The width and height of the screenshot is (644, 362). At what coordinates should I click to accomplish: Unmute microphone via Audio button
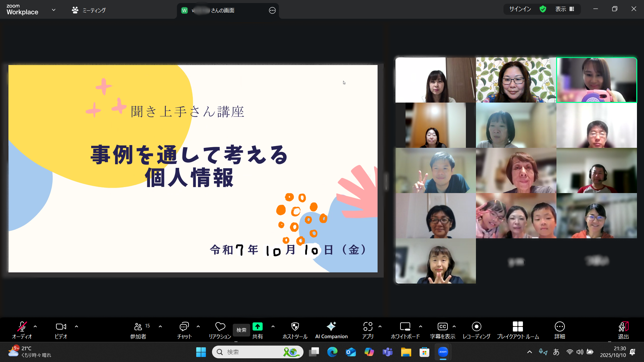(22, 327)
